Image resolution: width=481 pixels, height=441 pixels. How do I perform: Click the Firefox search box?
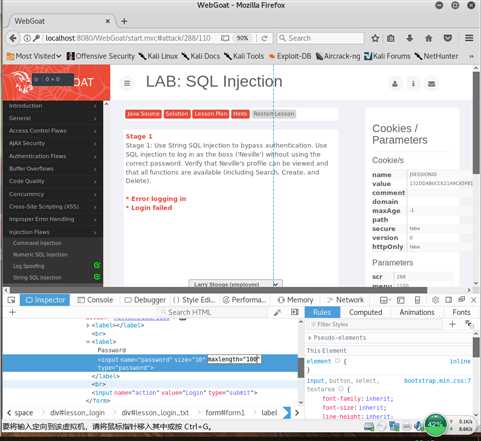(x=321, y=38)
